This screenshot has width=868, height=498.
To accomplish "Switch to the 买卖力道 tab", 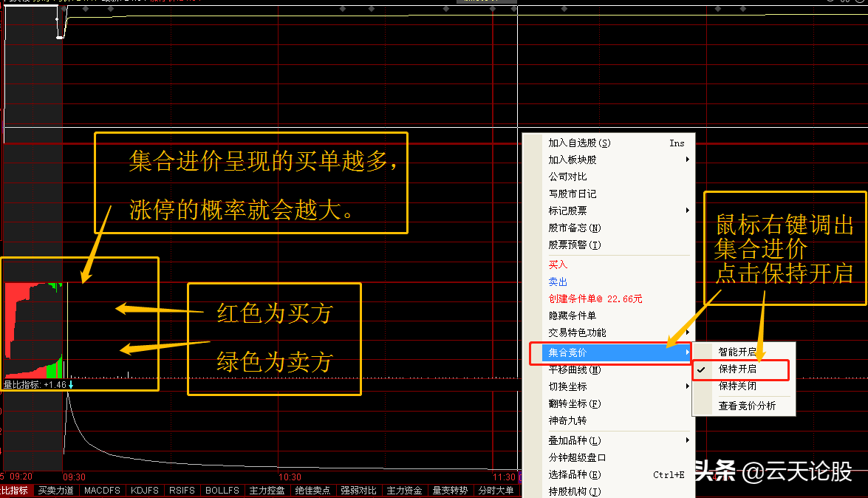I will pyautogui.click(x=56, y=491).
